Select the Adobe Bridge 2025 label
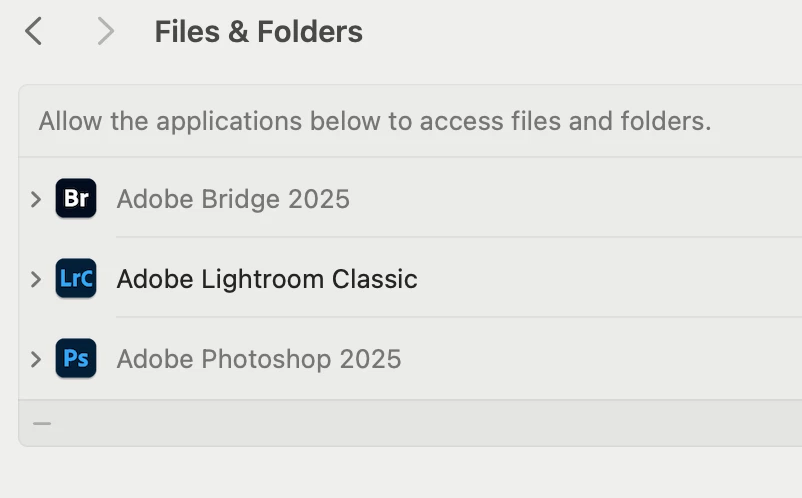The image size is (802, 498). click(x=233, y=198)
